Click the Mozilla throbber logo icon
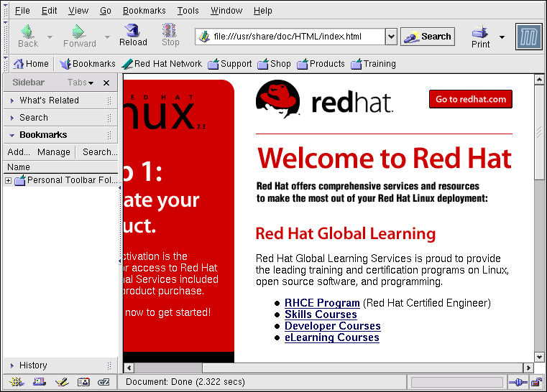This screenshot has width=547, height=392. point(528,37)
